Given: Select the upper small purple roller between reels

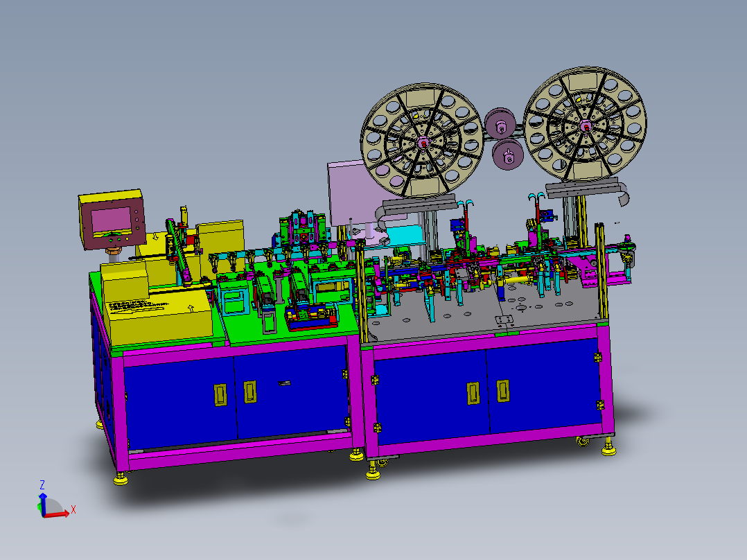Looking at the screenshot, I should pyautogui.click(x=501, y=123).
